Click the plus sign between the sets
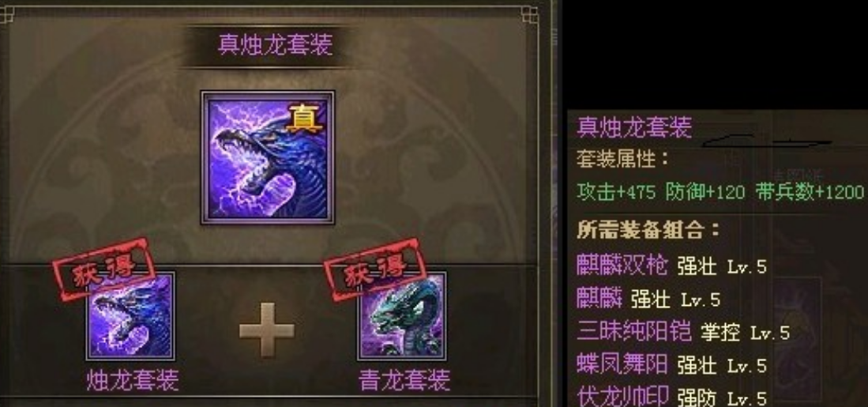 [267, 330]
